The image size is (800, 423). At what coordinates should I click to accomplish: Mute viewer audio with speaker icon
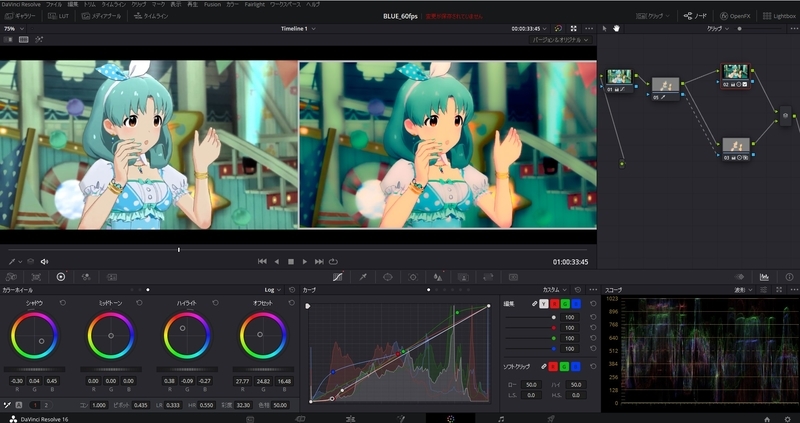tap(44, 262)
